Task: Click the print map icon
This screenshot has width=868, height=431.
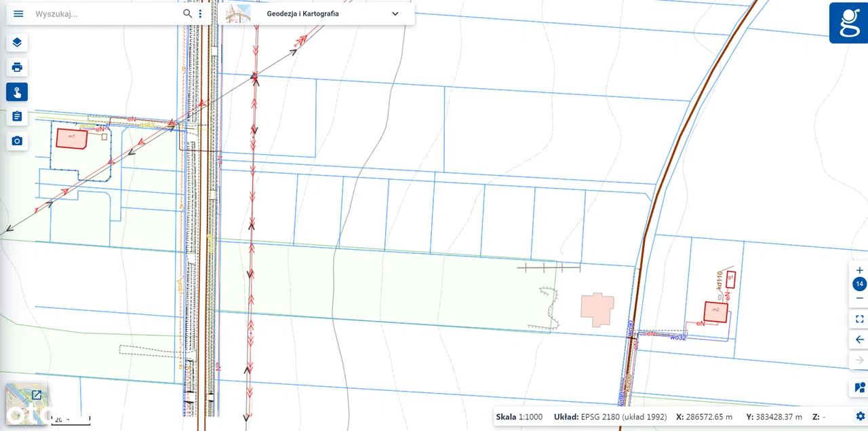Action: click(17, 67)
